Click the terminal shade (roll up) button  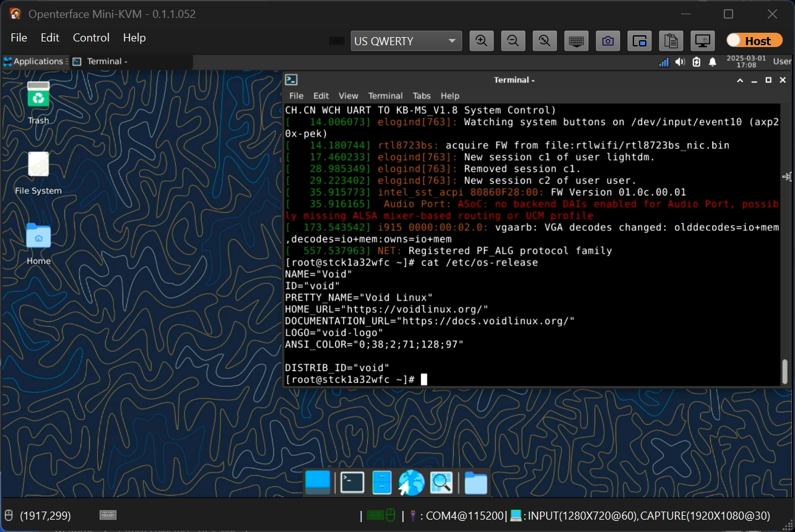[740, 80]
